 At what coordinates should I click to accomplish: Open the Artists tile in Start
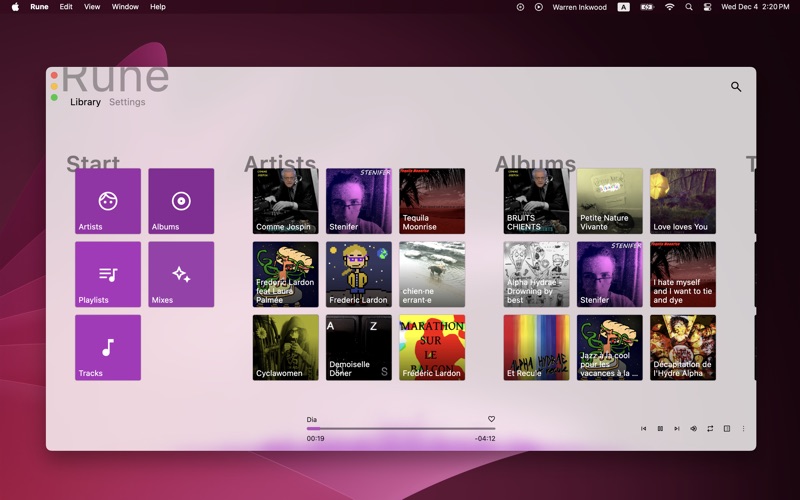pos(108,201)
